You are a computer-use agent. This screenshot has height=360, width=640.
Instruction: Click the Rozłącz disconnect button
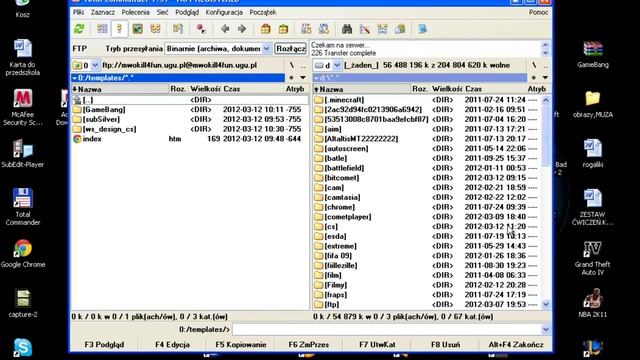click(x=290, y=49)
